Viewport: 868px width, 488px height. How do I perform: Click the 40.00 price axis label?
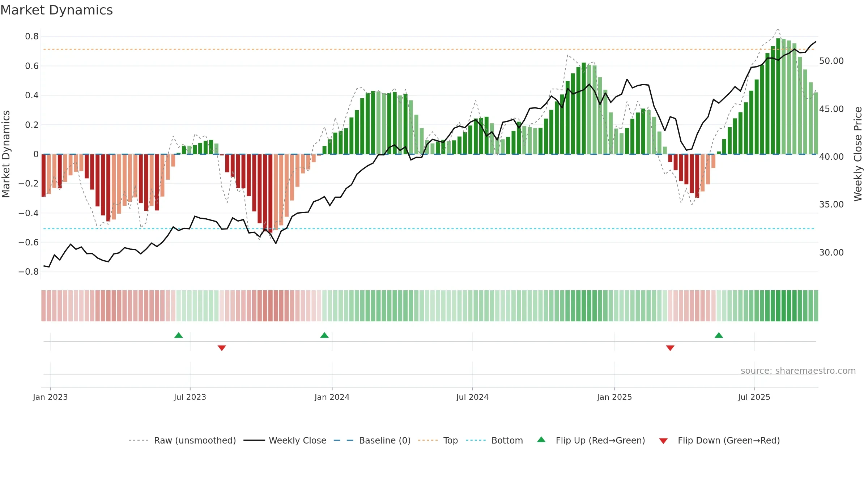point(831,157)
